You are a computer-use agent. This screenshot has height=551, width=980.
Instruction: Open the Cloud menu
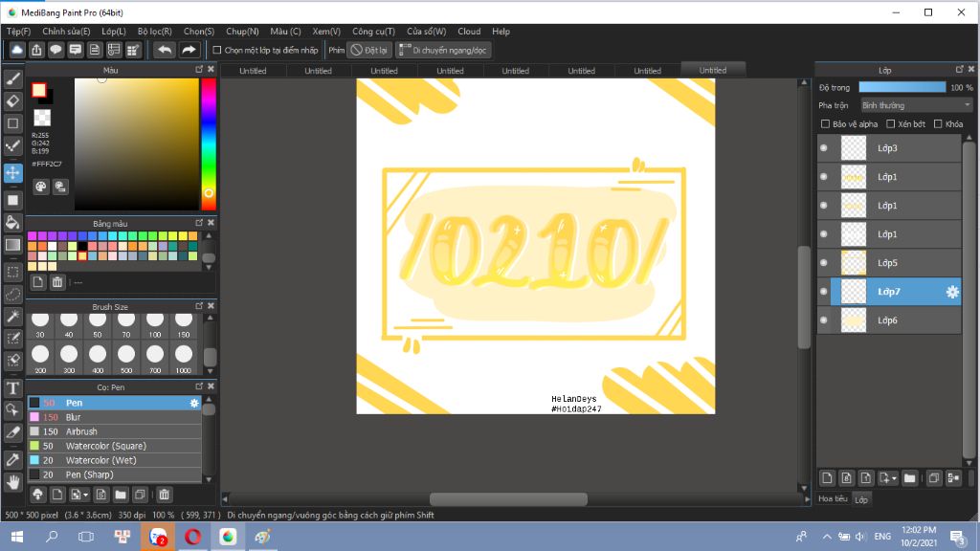coord(469,32)
